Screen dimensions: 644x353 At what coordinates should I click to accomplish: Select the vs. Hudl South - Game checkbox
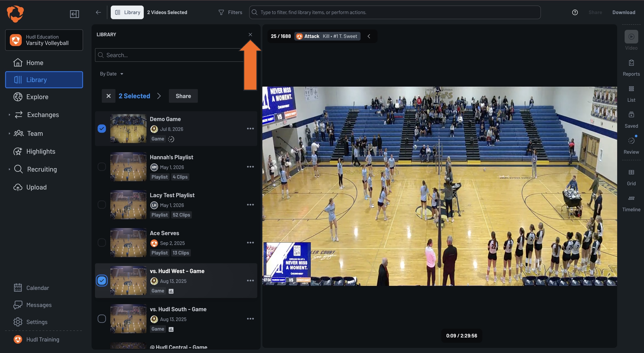tap(102, 319)
